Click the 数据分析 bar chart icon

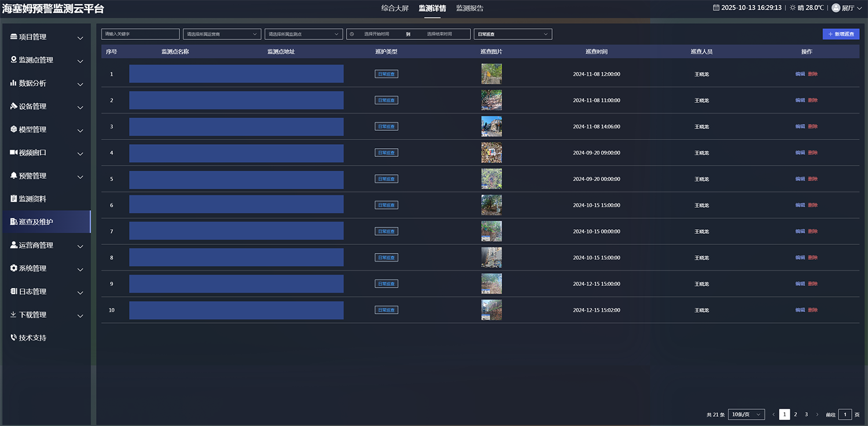point(14,83)
